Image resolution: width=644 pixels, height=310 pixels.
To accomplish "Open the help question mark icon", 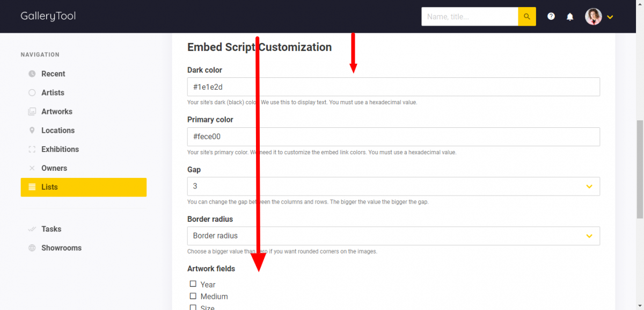I will pos(551,17).
